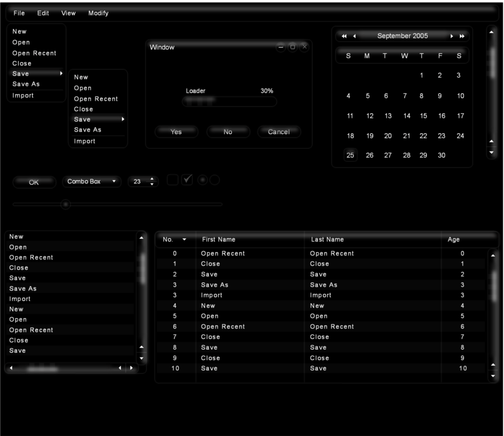Viewport: 504px width, 436px height.
Task: Click the top-right vertical scrollbar thumb
Action: 492,62
